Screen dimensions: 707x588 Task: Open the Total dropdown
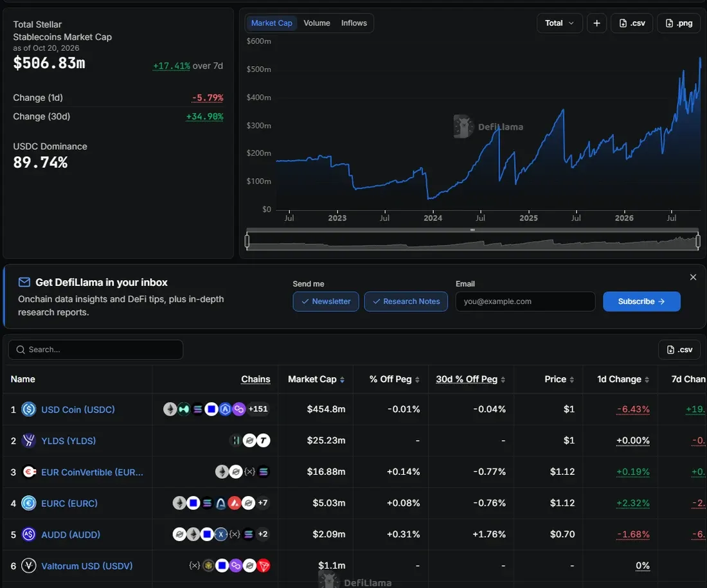pos(559,23)
